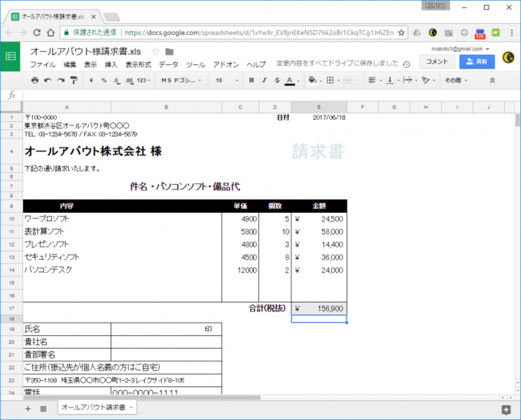
Task: Open the アドオン menu
Action: pyautogui.click(x=226, y=65)
